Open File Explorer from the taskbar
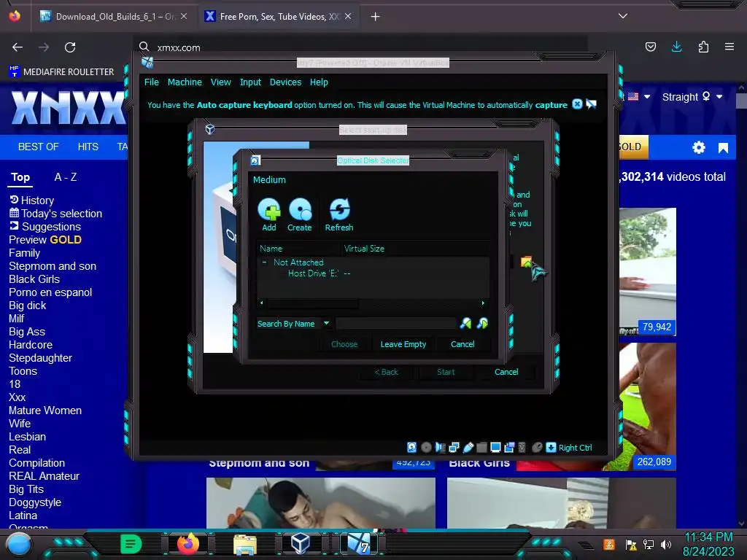 pyautogui.click(x=245, y=544)
